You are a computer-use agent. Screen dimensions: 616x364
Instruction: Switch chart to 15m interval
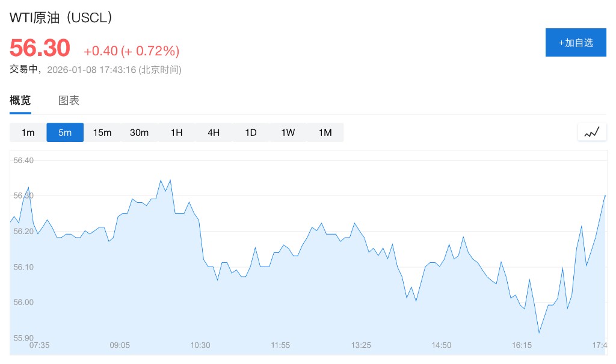click(102, 132)
